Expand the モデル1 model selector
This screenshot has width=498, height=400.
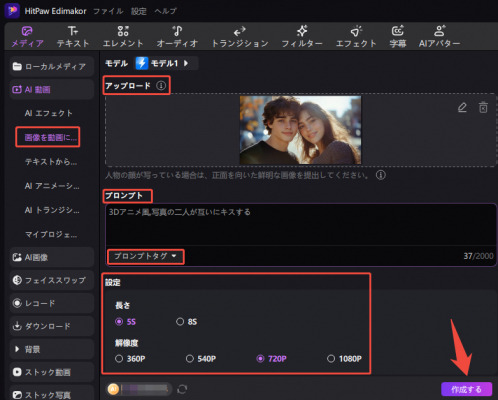(x=166, y=63)
